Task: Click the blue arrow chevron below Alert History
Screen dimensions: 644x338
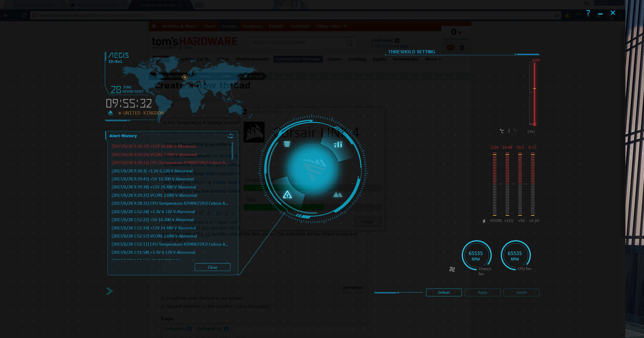Action: tap(109, 291)
